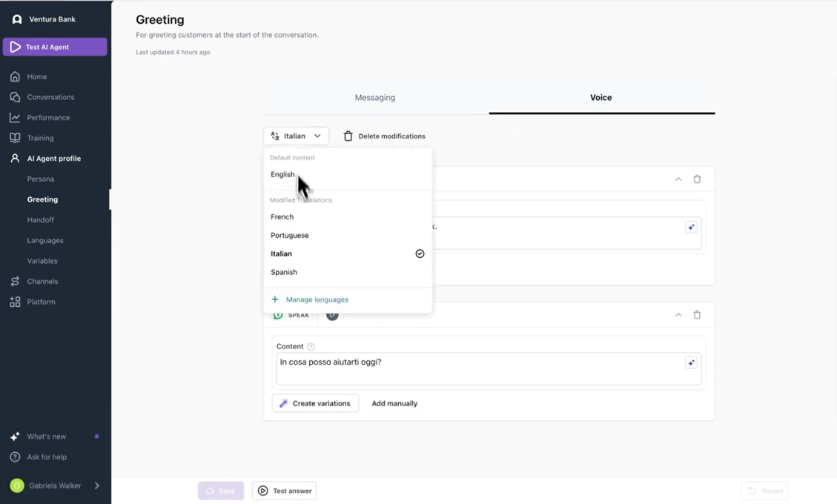The image size is (837, 504).
Task: Click the Create variations button
Action: pos(315,403)
